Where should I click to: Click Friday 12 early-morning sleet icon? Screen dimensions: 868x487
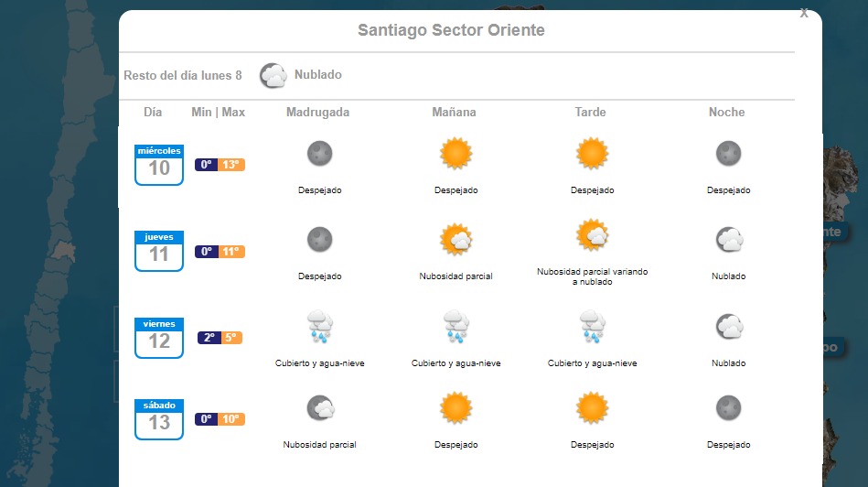319,326
